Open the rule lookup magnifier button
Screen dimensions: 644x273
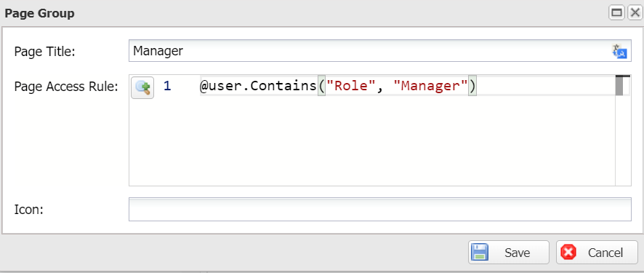142,87
